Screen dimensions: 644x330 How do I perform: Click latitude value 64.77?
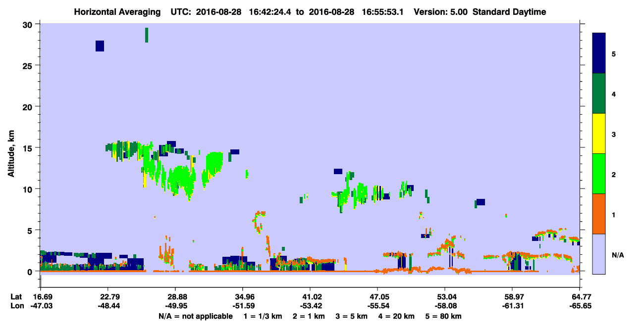pos(580,297)
